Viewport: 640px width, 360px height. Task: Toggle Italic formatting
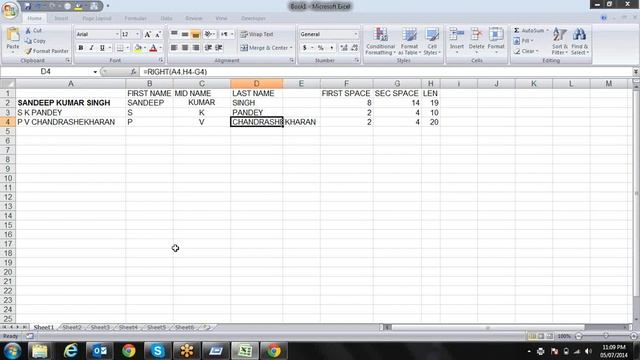click(91, 48)
